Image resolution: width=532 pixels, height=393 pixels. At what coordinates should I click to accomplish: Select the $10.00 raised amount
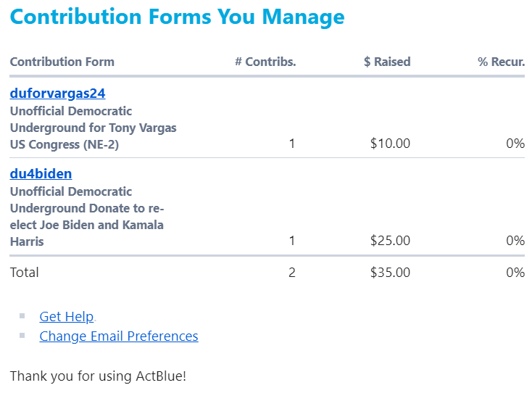coord(390,144)
